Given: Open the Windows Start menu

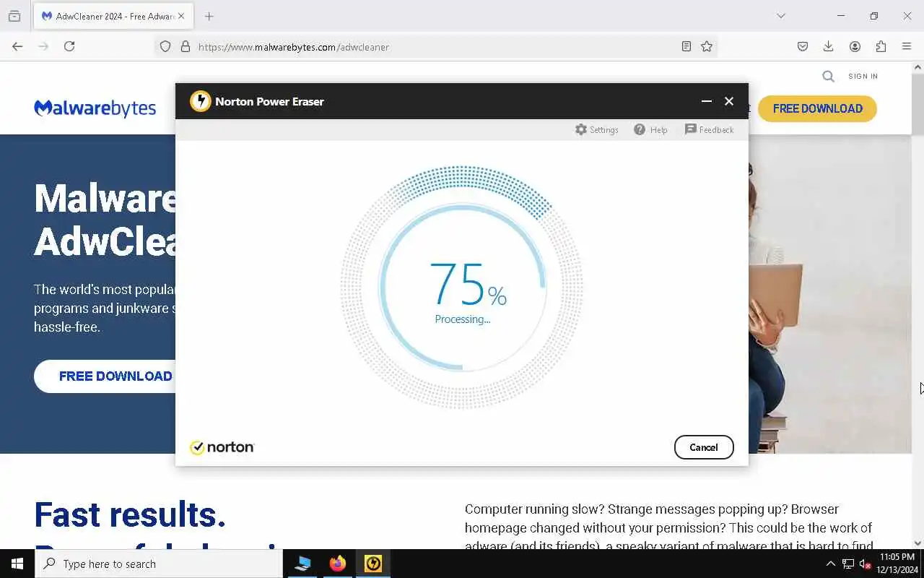Looking at the screenshot, I should coord(17,564).
